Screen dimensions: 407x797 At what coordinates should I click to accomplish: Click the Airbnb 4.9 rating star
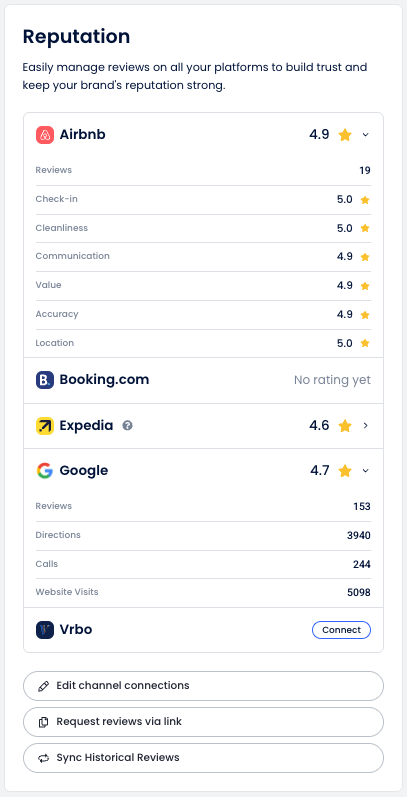[345, 135]
